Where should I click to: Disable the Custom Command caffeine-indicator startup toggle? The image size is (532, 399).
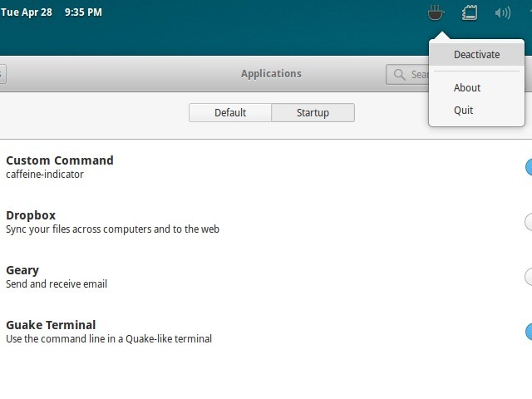tap(528, 167)
